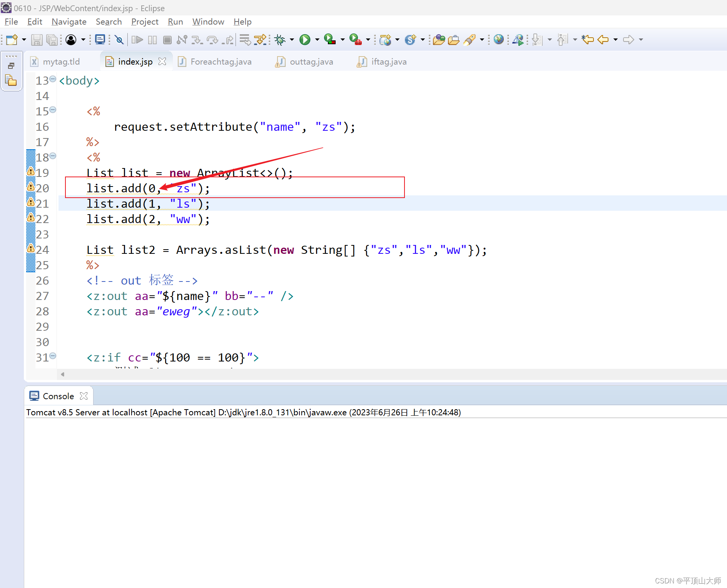Open the Run configurations dropdown arrow
The height and width of the screenshot is (588, 727).
[317, 40]
